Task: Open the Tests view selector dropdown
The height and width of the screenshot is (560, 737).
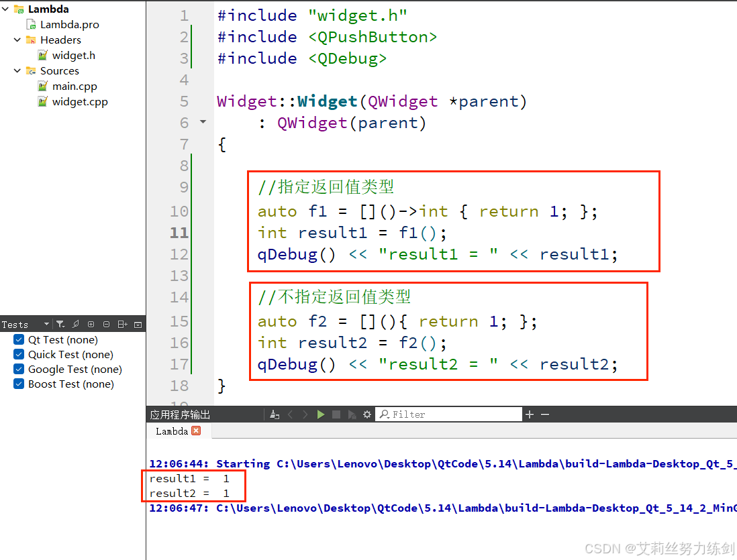Action: (x=46, y=324)
